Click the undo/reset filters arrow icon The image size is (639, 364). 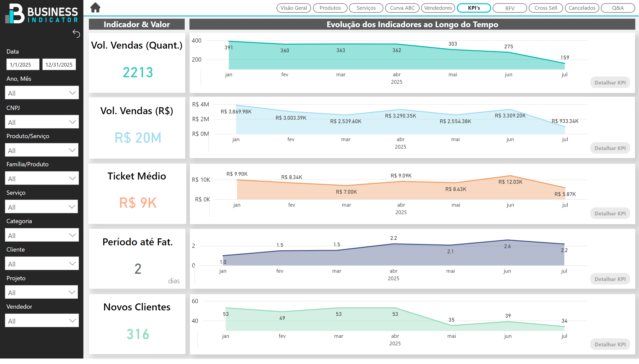pos(76,33)
